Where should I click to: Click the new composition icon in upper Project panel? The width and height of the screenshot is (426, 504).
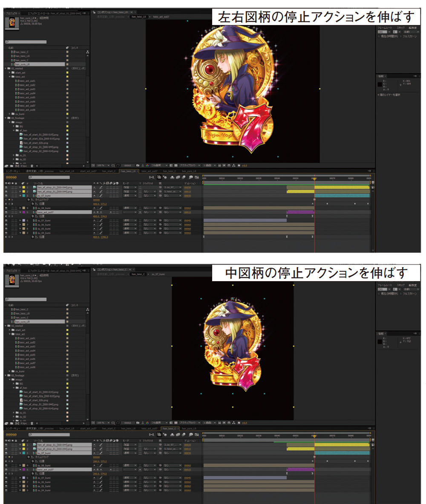pos(17,166)
